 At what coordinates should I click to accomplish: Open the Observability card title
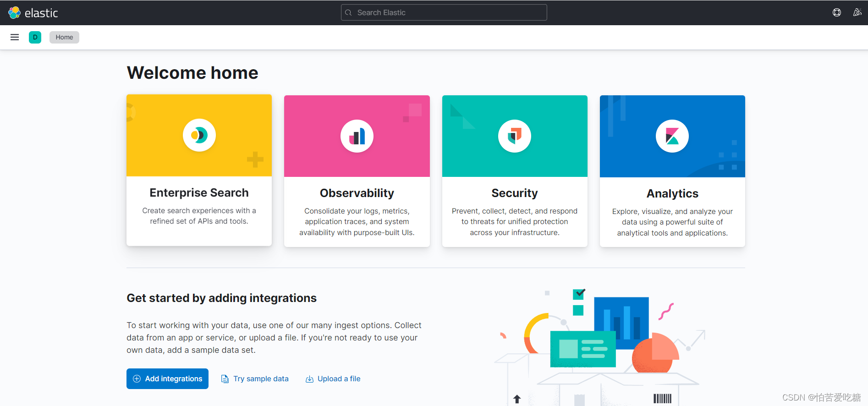357,193
